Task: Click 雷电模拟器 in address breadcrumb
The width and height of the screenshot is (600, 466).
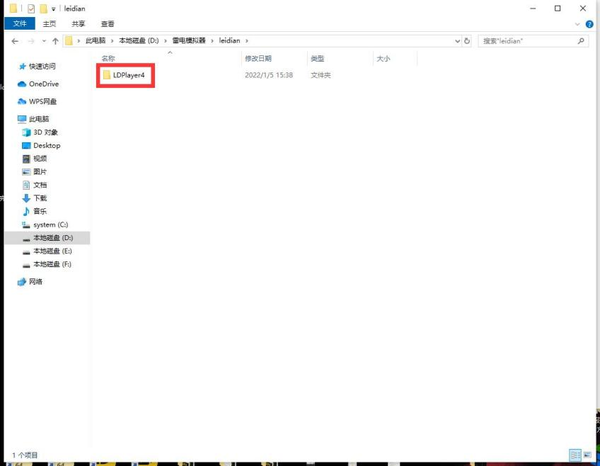Action: [189, 41]
